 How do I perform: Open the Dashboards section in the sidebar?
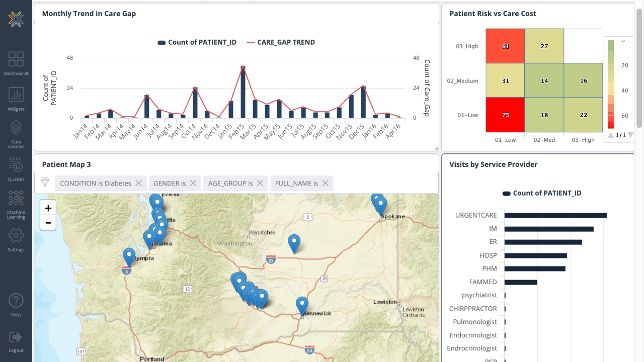(x=16, y=63)
